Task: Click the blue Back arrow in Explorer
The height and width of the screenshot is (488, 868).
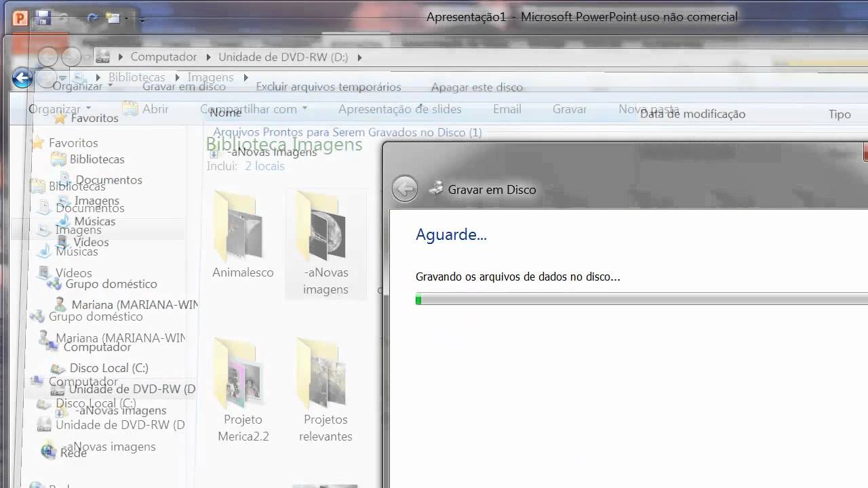Action: [x=22, y=79]
